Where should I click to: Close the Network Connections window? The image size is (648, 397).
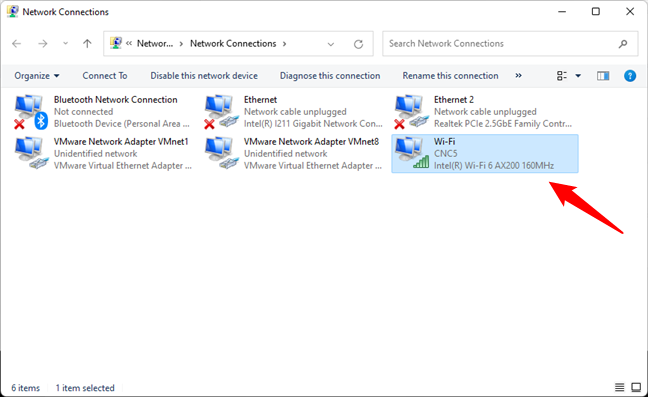pyautogui.click(x=630, y=12)
